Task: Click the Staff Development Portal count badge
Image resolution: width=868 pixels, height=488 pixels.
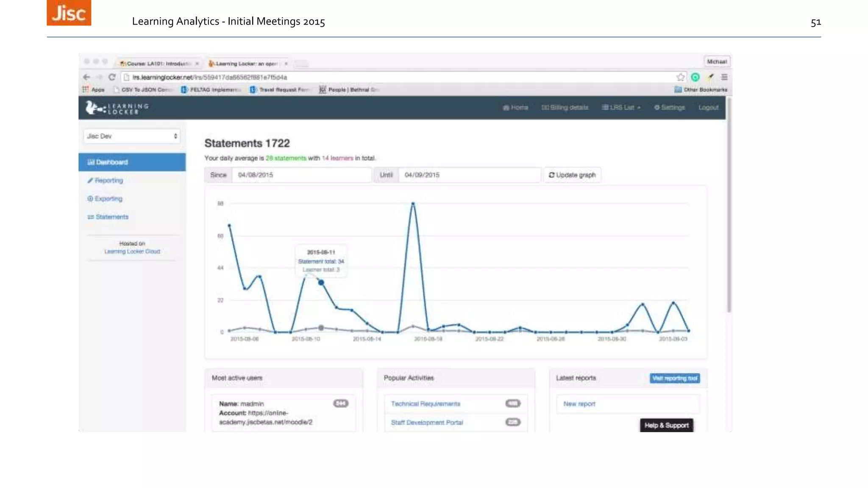Action: [x=513, y=422]
